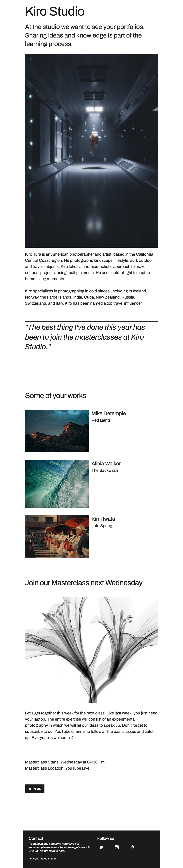The image size is (183, 868).
Task: Click the Masterclass Location: YouTube Live text
Action: coord(57,768)
